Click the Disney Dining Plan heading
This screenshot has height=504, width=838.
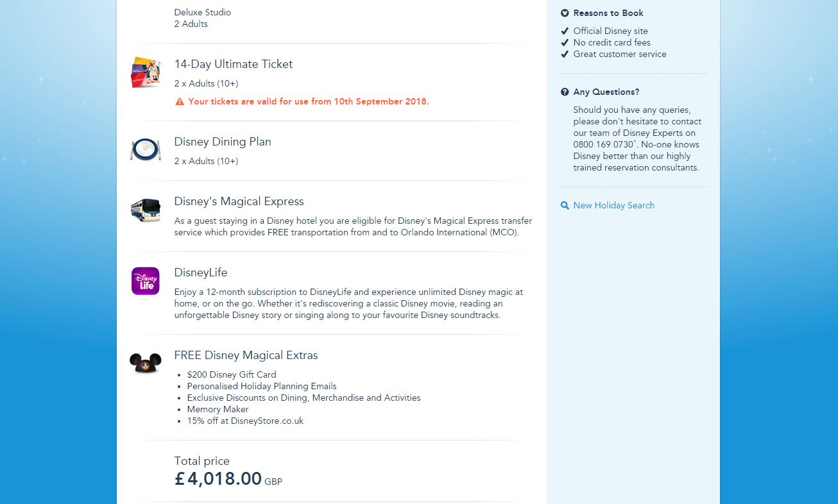point(223,142)
